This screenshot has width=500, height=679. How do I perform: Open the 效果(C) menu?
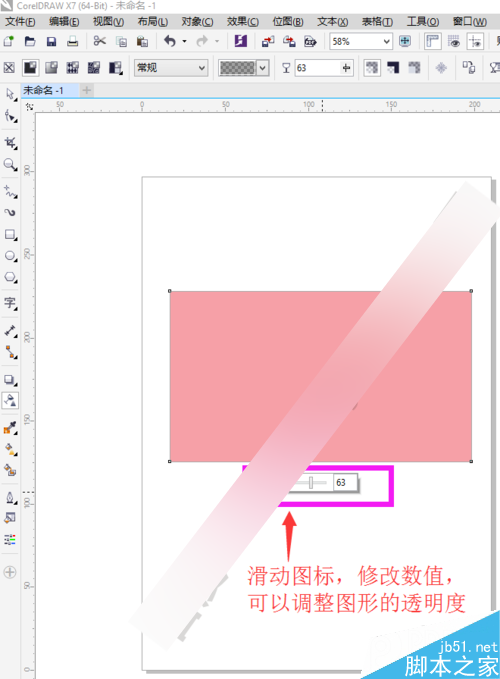point(243,22)
